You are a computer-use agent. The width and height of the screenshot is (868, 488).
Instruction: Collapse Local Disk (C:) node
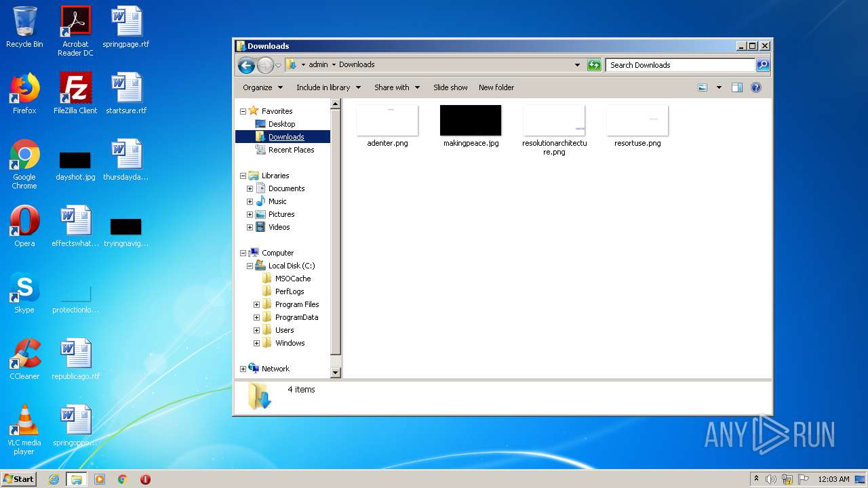pos(250,266)
